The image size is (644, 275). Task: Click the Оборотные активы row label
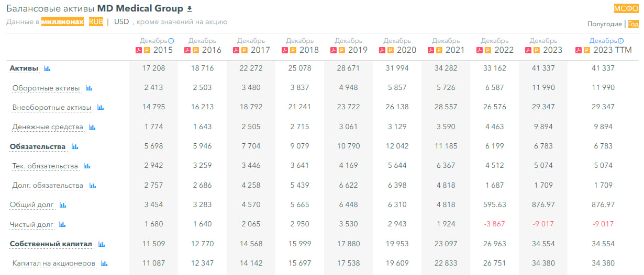[46, 88]
